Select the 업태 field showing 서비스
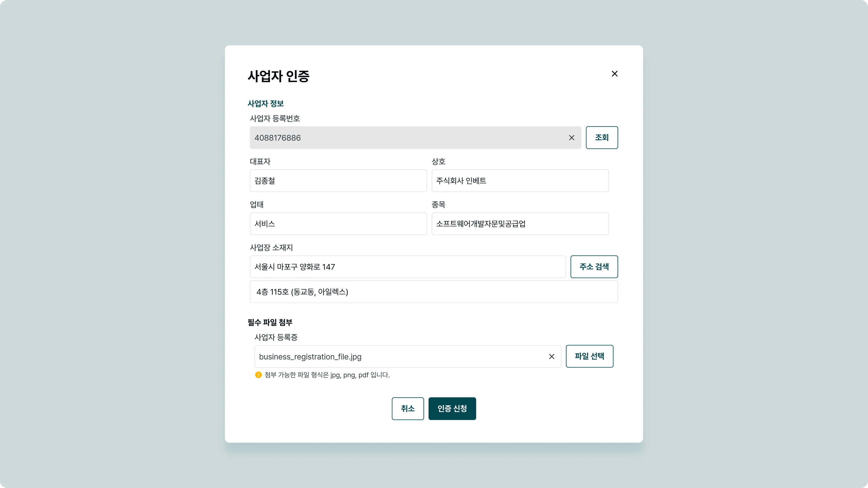 (x=338, y=224)
